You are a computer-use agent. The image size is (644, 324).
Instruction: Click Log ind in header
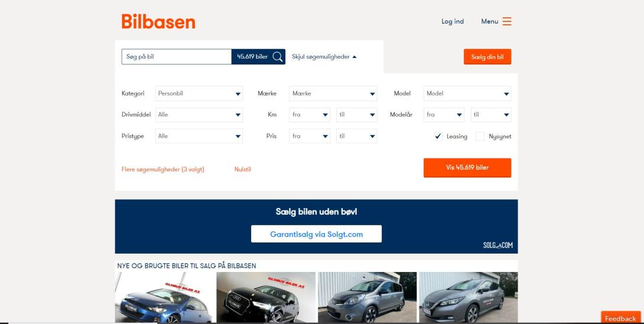tap(453, 22)
